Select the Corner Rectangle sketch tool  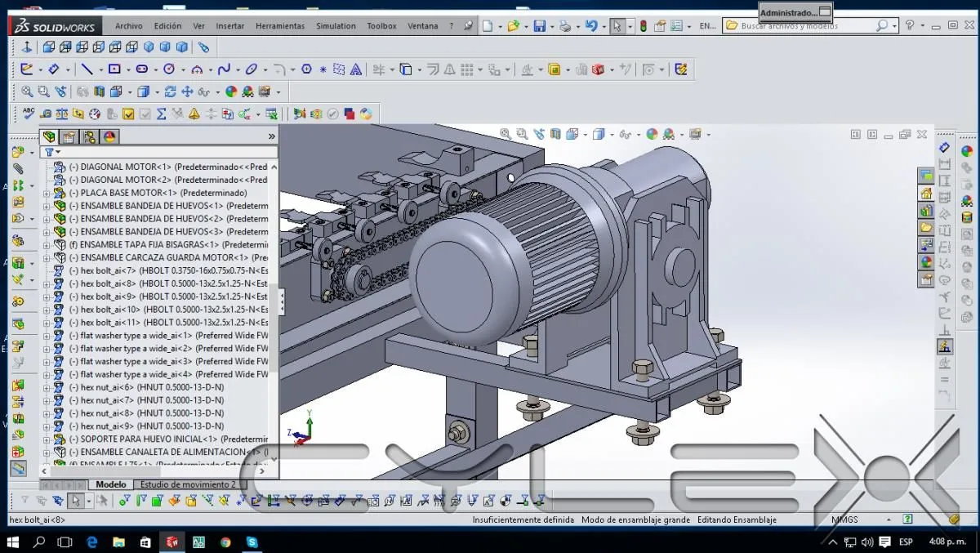click(114, 69)
